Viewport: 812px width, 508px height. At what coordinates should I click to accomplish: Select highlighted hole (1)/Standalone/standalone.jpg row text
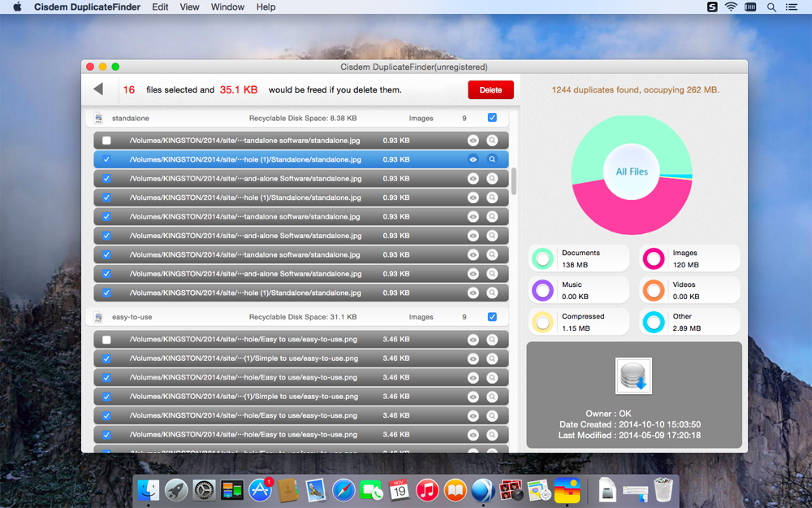click(x=245, y=159)
